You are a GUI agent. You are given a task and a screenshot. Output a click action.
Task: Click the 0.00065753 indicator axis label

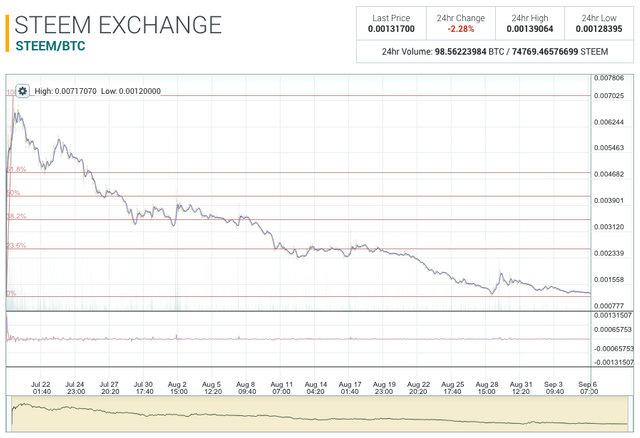(613, 329)
